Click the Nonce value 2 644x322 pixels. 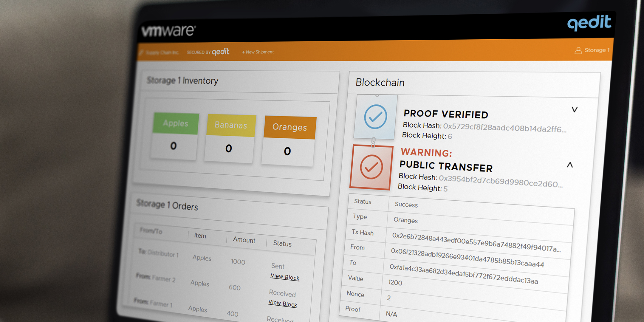[x=389, y=298]
